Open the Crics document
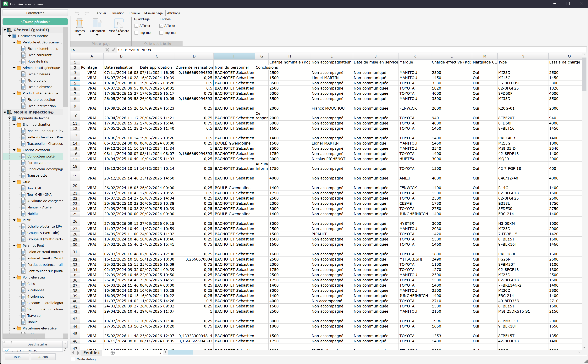 [x=31, y=284]
